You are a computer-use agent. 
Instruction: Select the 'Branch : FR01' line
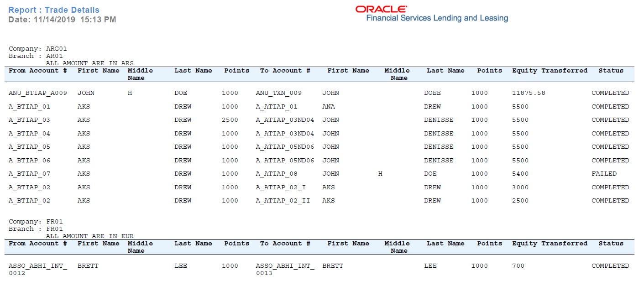36,229
